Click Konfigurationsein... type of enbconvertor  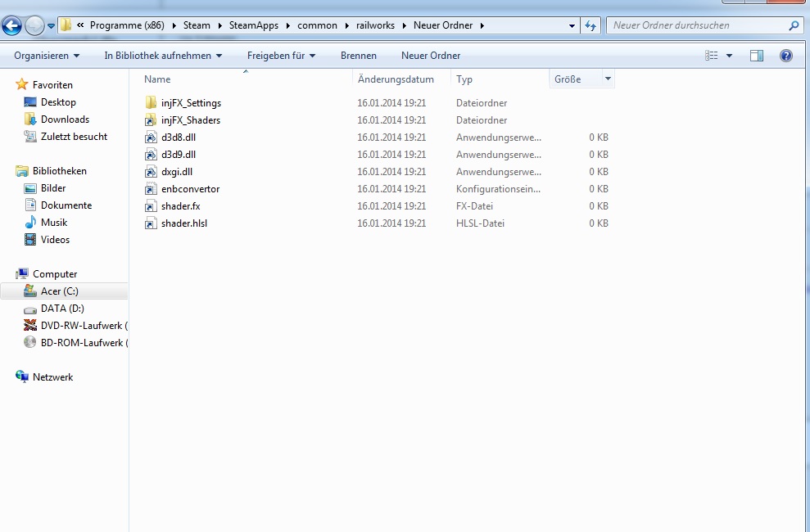(x=498, y=189)
